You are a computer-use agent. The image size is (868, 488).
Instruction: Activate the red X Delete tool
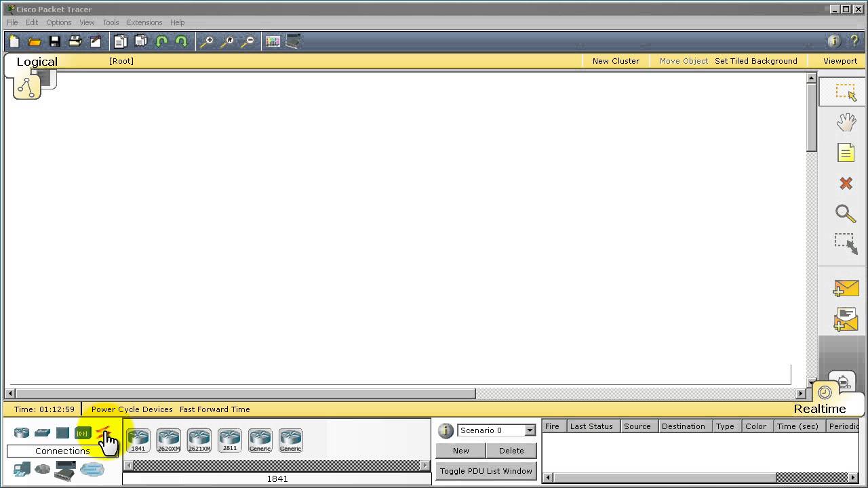[x=846, y=183]
